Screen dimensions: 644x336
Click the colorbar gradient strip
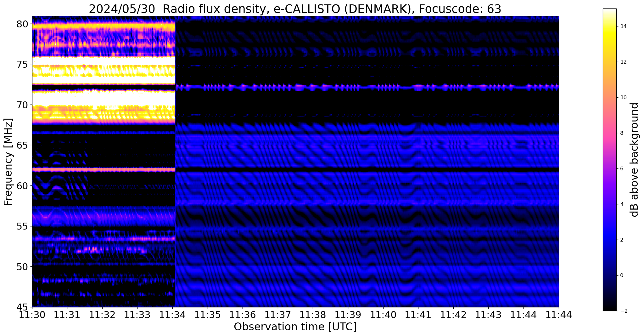[609, 160]
